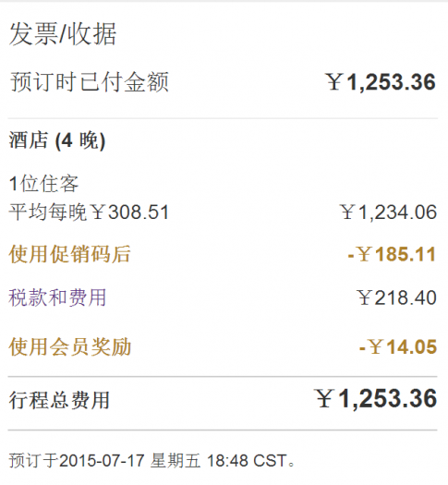Click the 使用会员奖励 label
This screenshot has width=448, height=485.
(70, 346)
